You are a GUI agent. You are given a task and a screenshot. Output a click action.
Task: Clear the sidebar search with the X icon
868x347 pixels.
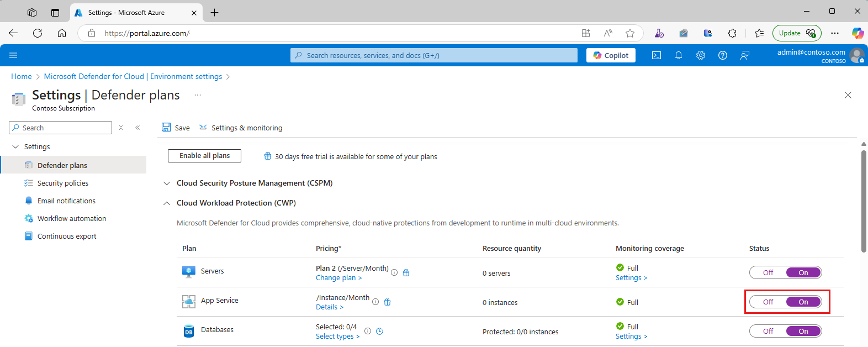tap(121, 128)
